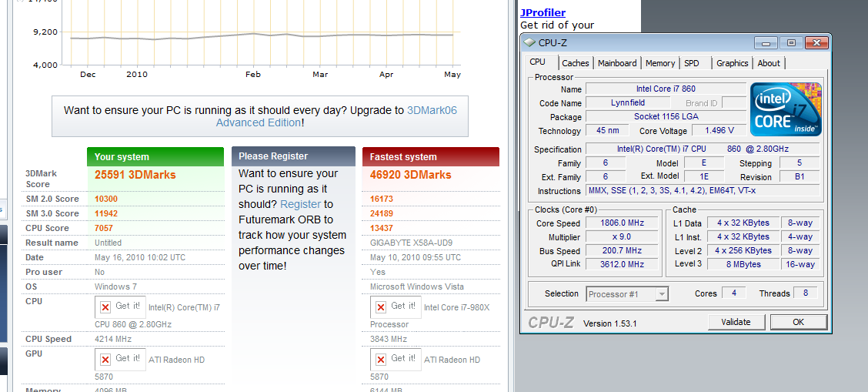The image size is (868, 392).
Task: Click the L1 Data value 4 x 32 KBytes
Action: tap(743, 223)
